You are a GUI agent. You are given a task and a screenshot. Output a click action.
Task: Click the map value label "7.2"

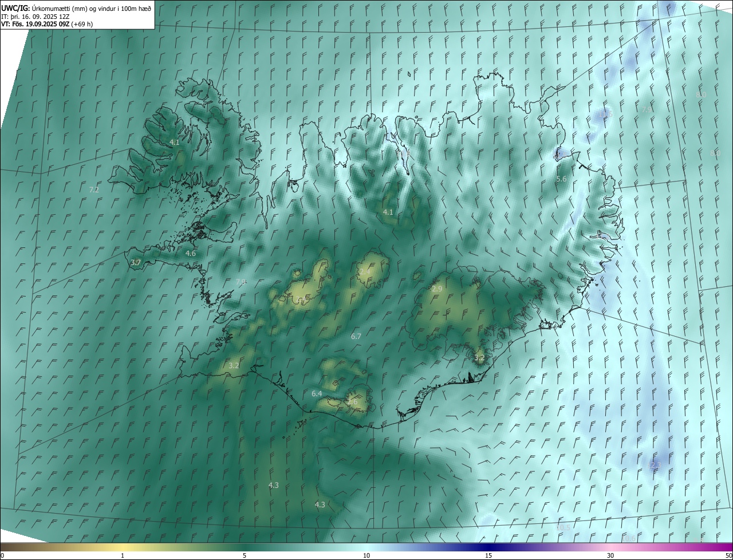94,190
